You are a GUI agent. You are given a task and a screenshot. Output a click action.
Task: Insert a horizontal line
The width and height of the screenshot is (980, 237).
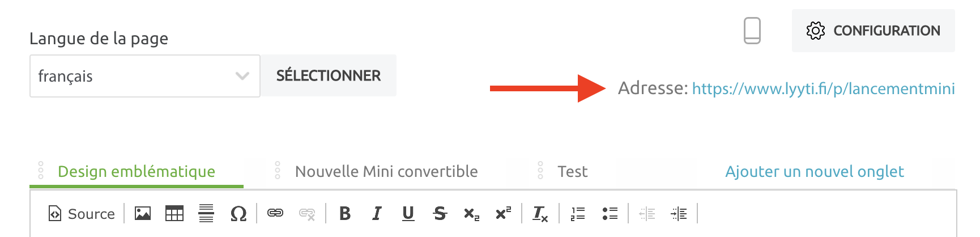206,214
